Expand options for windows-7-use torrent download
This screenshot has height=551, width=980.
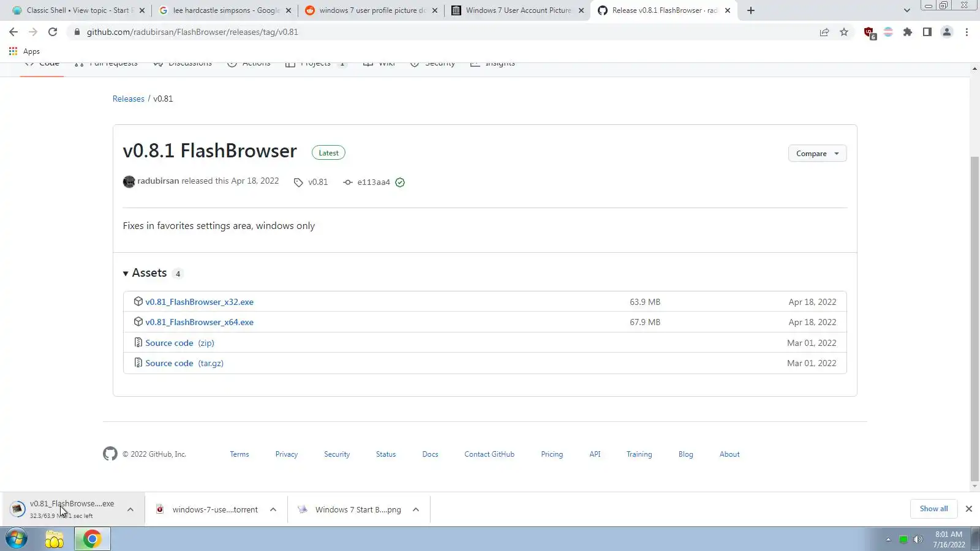point(273,509)
